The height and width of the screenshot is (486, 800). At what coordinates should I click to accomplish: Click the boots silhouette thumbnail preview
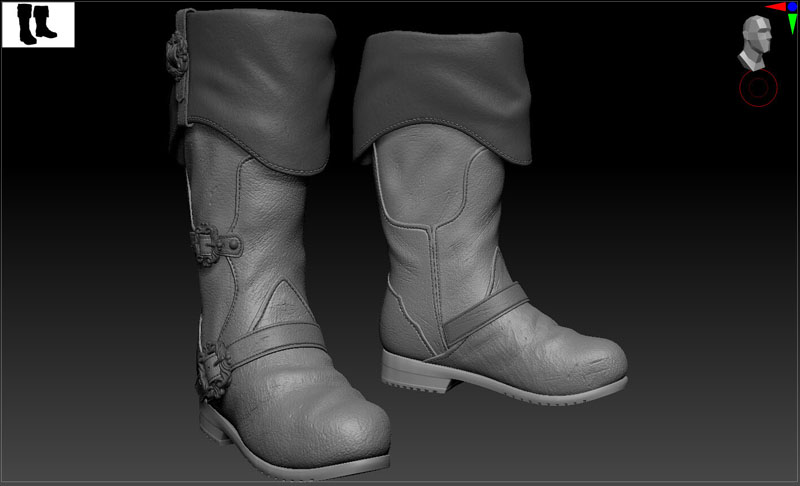click(x=38, y=24)
